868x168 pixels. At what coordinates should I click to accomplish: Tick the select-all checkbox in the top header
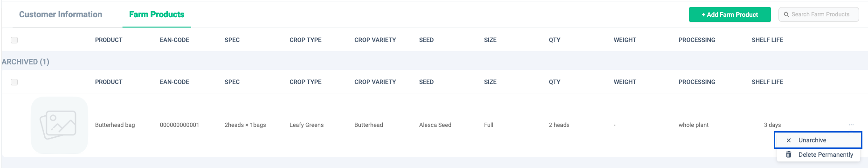click(x=14, y=40)
